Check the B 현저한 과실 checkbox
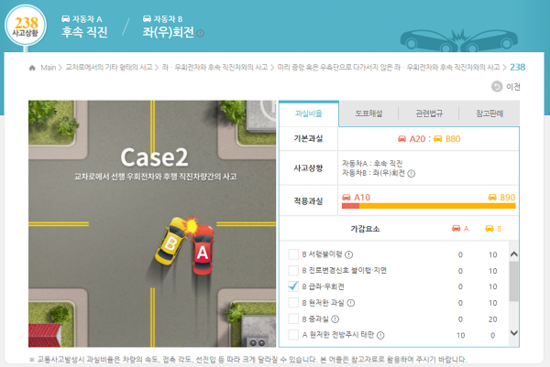The height and width of the screenshot is (367, 550). tap(293, 302)
